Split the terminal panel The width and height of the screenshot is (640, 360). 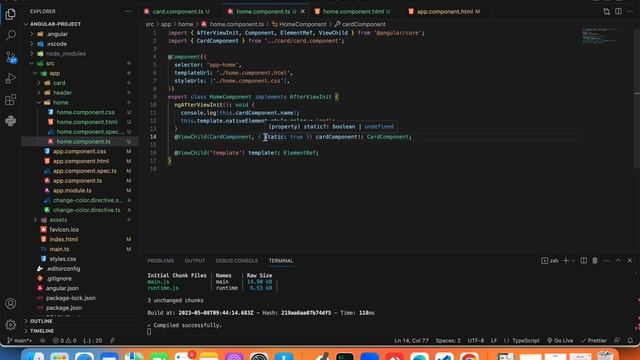click(x=584, y=260)
